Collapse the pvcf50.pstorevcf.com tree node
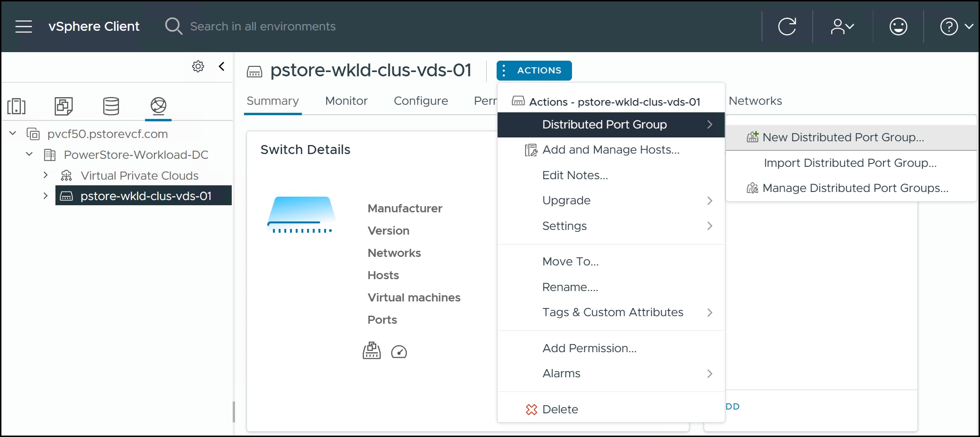This screenshot has width=980, height=437. tap(13, 134)
